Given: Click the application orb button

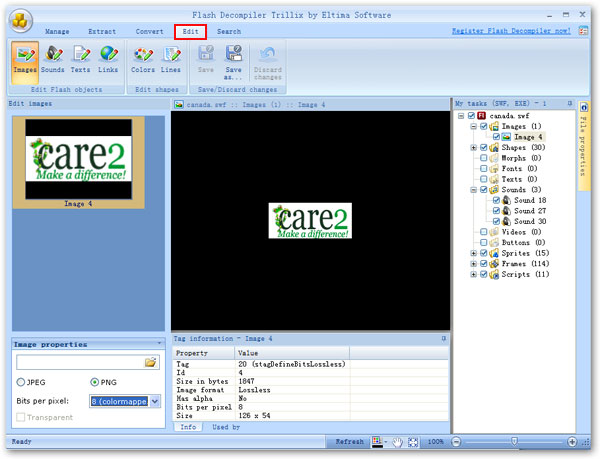Looking at the screenshot, I should [20, 20].
